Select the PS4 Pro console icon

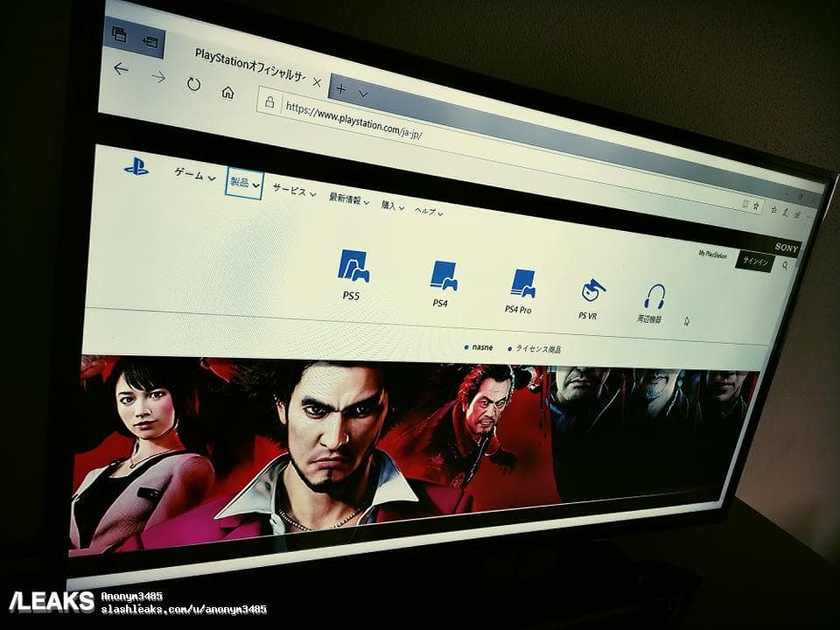pyautogui.click(x=522, y=283)
